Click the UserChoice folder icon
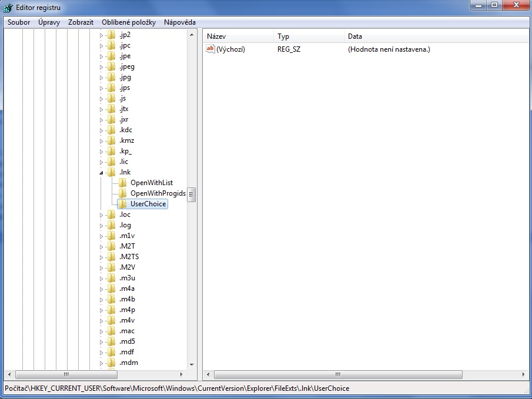The height and width of the screenshot is (399, 532). [x=122, y=204]
